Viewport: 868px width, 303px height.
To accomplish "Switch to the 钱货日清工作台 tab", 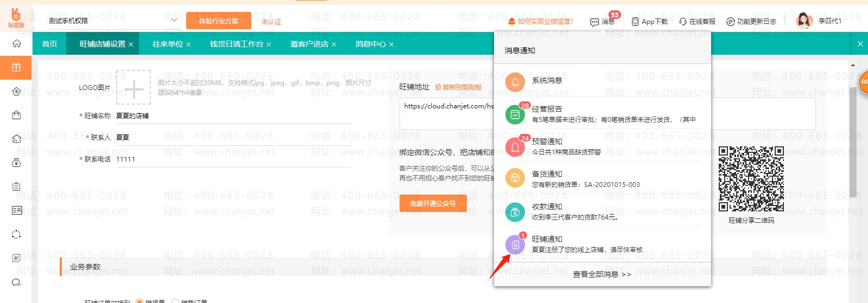I will (x=237, y=44).
